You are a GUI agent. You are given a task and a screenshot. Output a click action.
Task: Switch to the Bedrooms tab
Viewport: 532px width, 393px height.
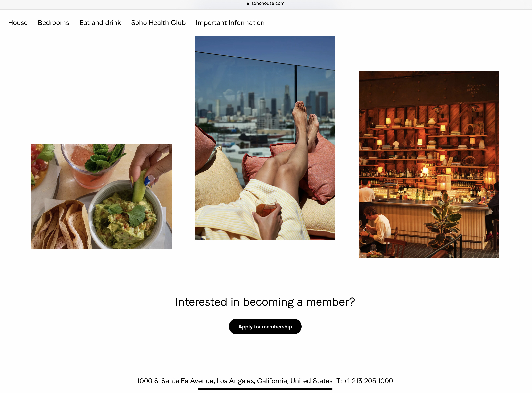click(x=54, y=23)
